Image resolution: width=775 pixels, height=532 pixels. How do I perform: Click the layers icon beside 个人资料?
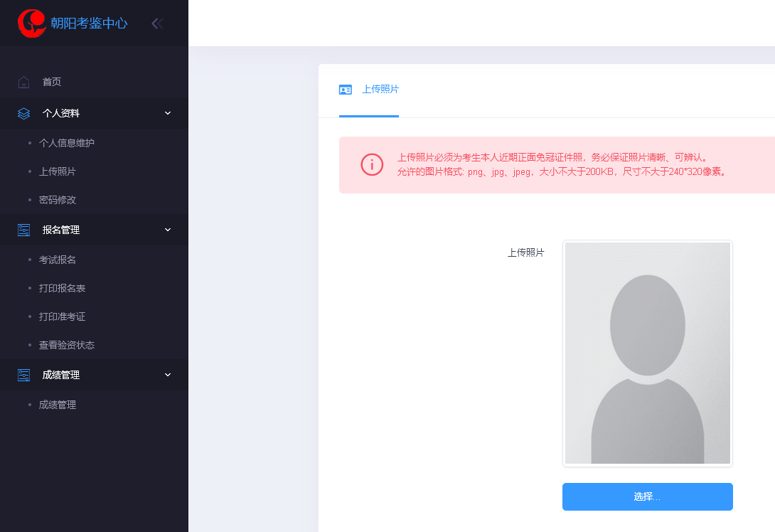click(x=24, y=113)
